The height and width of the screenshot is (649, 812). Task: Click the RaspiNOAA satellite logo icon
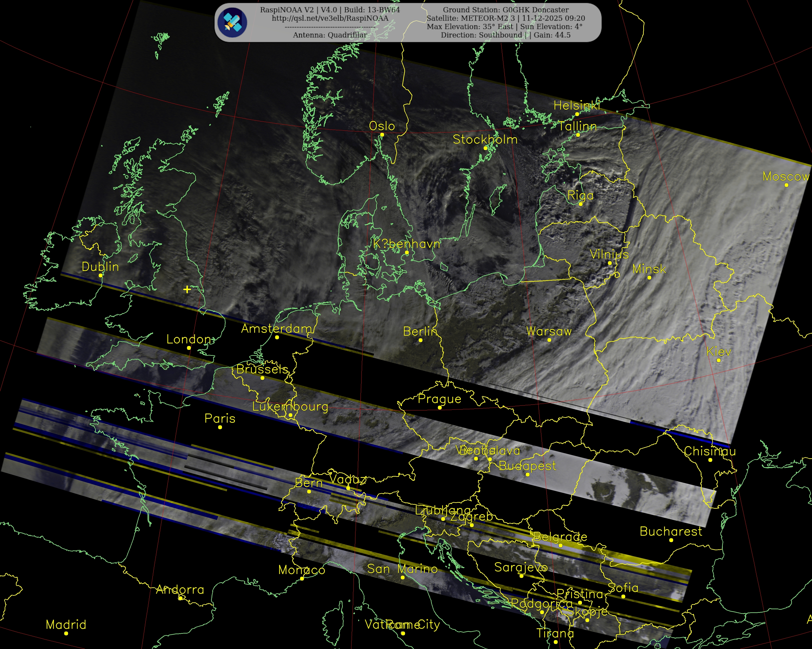tap(232, 22)
